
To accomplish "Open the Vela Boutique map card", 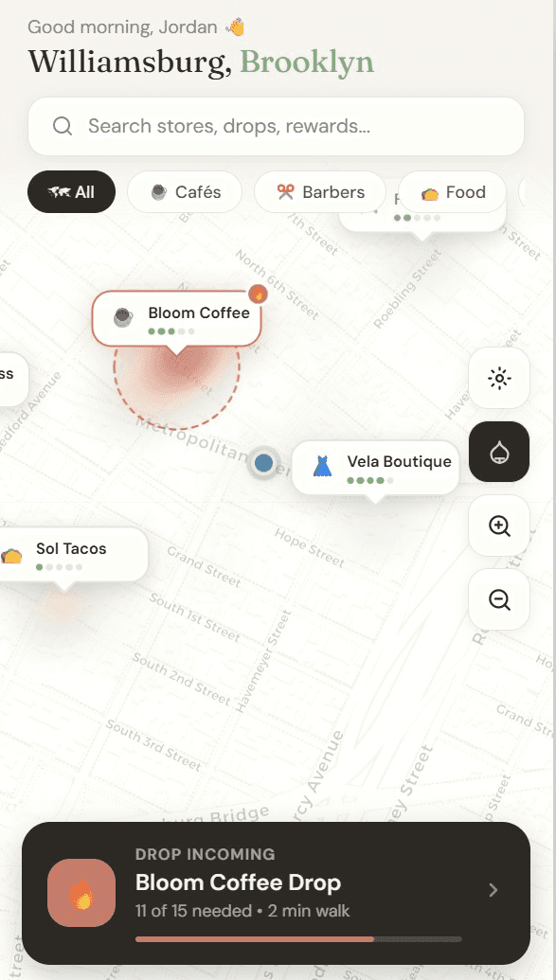I will coord(375,468).
